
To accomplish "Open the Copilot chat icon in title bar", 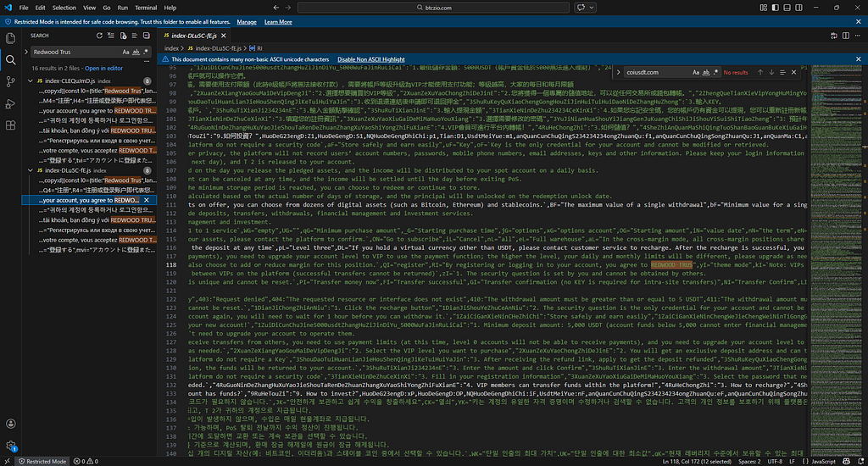I will pos(581,8).
